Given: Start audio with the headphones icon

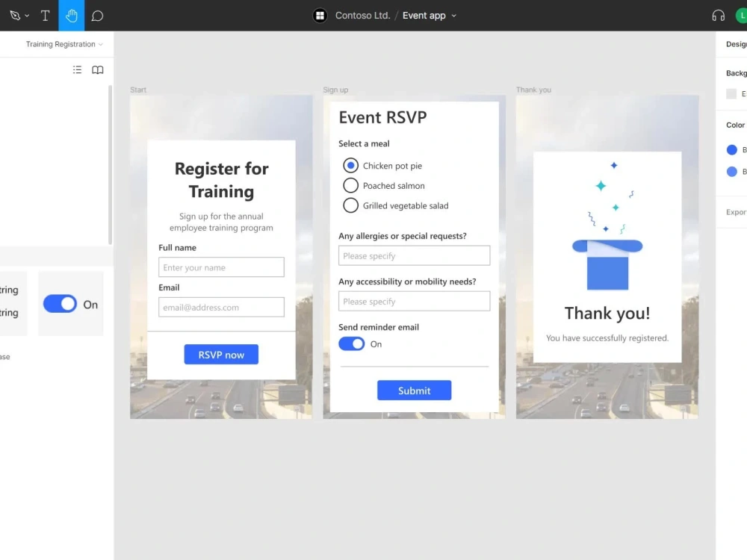Looking at the screenshot, I should tap(718, 15).
